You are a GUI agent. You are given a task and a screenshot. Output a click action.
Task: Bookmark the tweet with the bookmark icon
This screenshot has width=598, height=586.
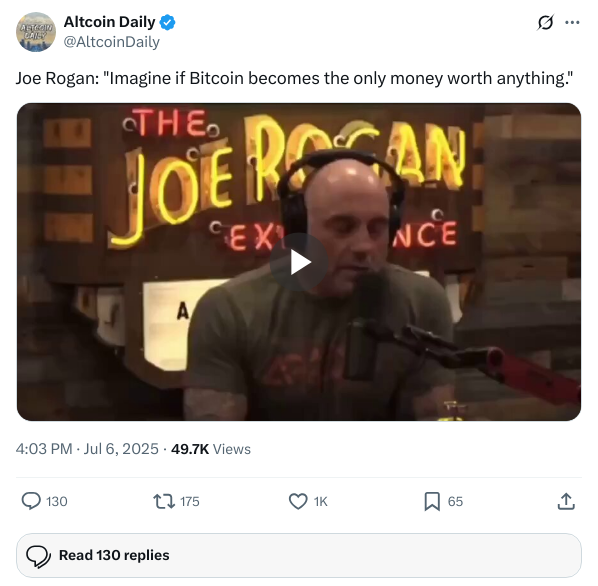coord(432,501)
